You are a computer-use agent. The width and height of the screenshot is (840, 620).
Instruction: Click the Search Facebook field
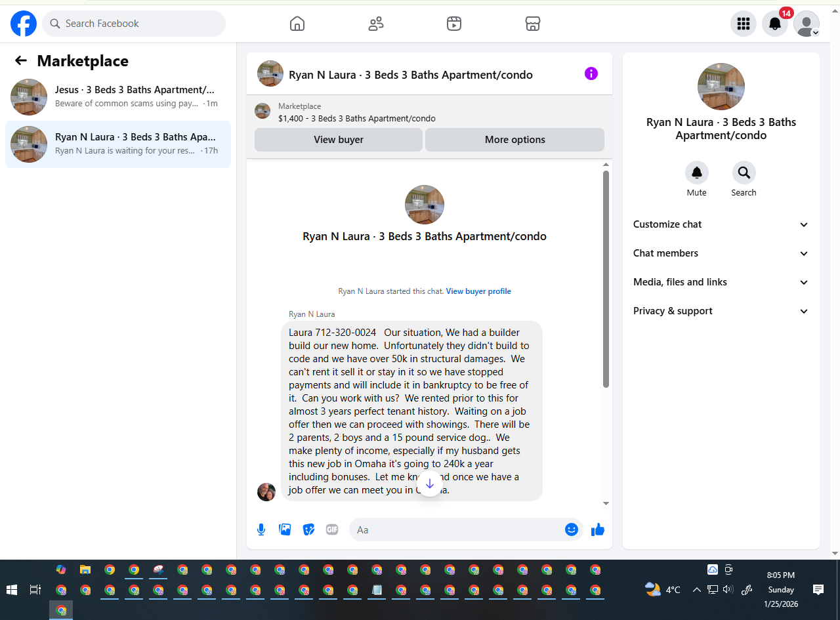pyautogui.click(x=134, y=24)
